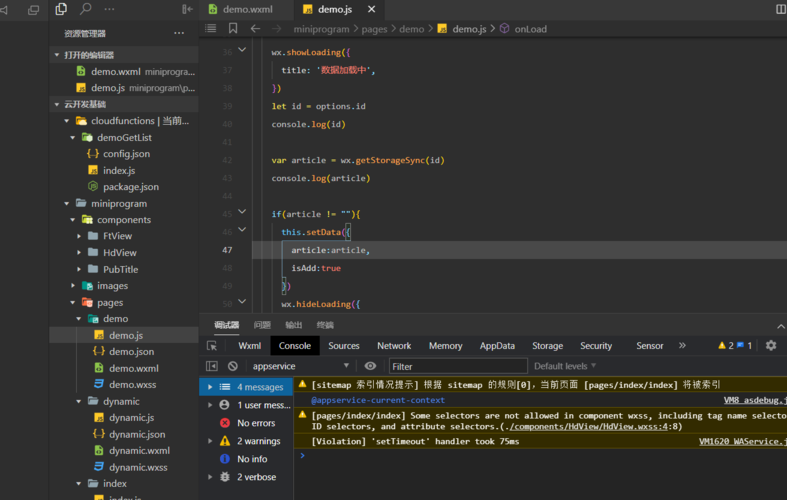
Task: Expand the images folder
Action: click(73, 286)
